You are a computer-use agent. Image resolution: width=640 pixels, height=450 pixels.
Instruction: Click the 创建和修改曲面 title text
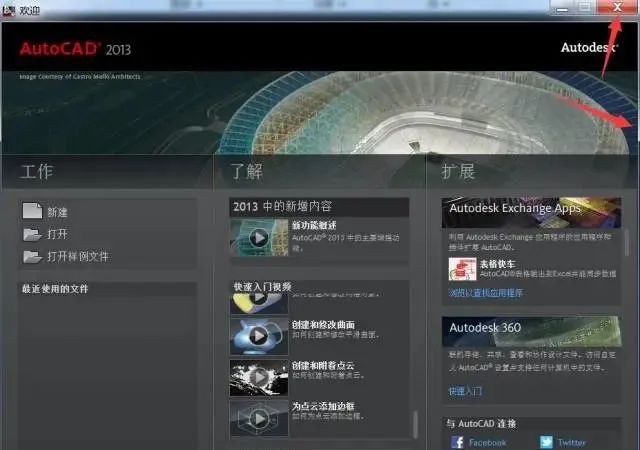(x=323, y=325)
